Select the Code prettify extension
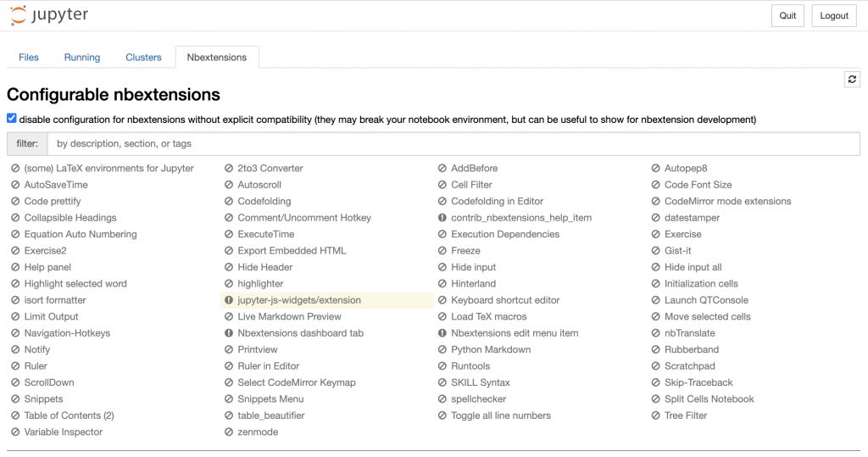 pos(53,201)
